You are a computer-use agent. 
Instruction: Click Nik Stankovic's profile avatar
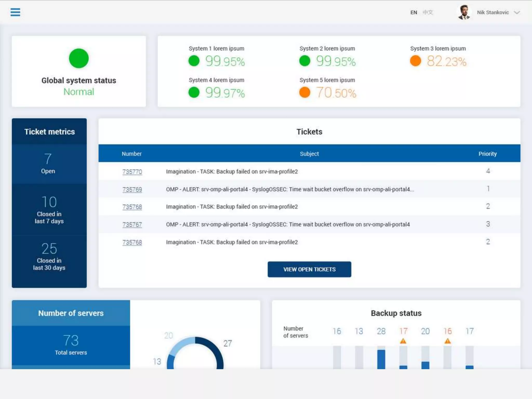pyautogui.click(x=464, y=12)
